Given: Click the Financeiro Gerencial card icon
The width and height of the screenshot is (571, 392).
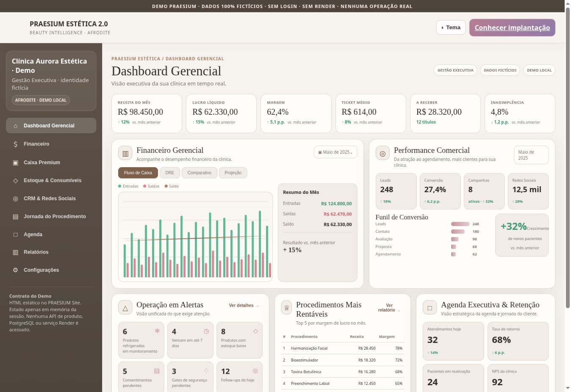Looking at the screenshot, I should click(x=125, y=153).
